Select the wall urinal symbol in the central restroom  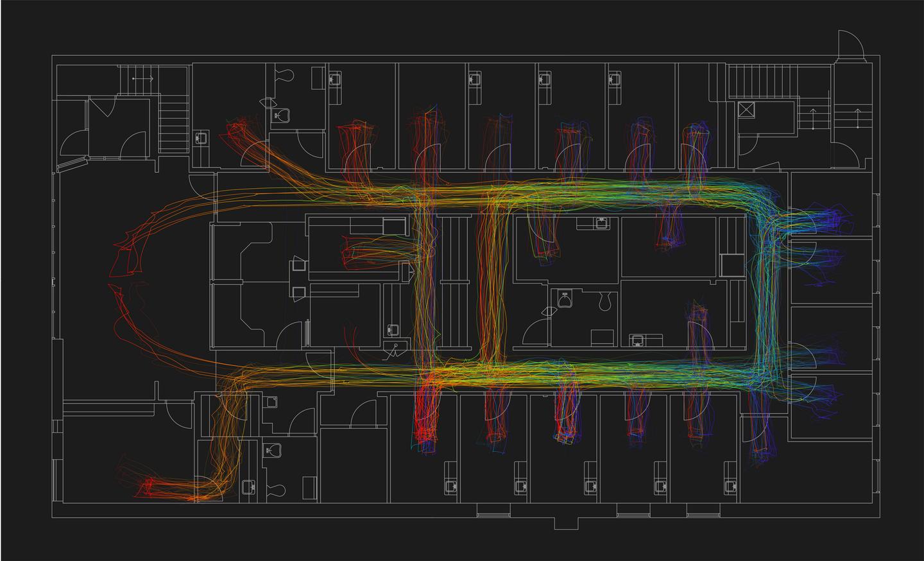[x=565, y=299]
